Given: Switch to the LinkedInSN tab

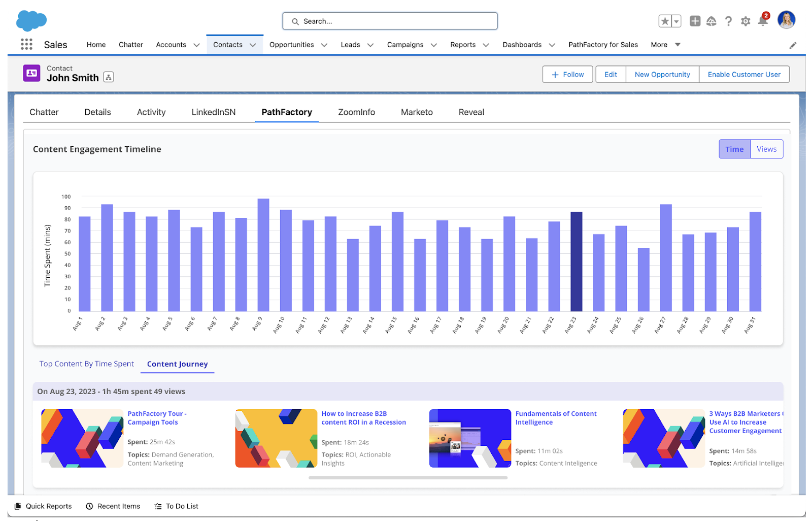Looking at the screenshot, I should tap(213, 112).
